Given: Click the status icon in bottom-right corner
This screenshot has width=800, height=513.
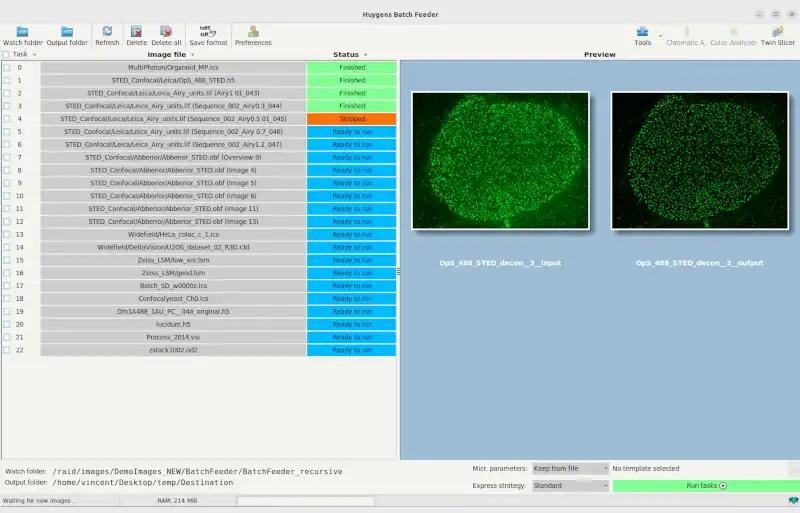Looking at the screenshot, I should click(793, 500).
